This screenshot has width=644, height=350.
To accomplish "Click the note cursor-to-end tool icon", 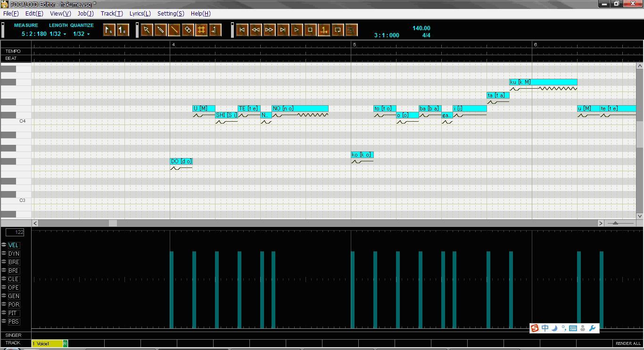I will tap(215, 30).
